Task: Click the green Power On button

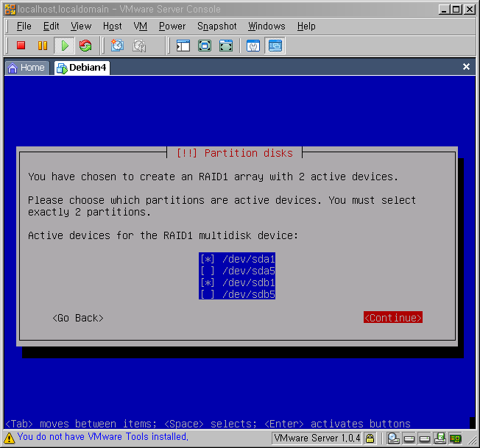Action: (x=64, y=46)
